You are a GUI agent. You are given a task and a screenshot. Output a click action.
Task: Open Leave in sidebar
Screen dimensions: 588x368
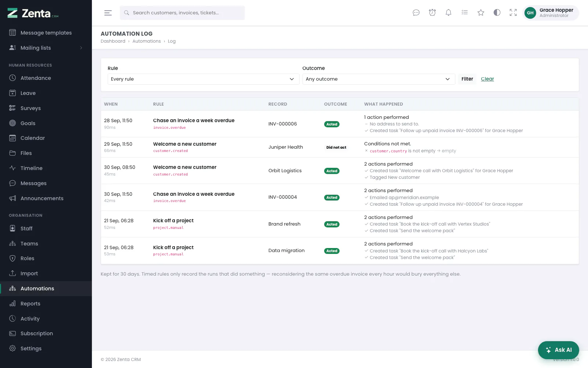pos(46,93)
